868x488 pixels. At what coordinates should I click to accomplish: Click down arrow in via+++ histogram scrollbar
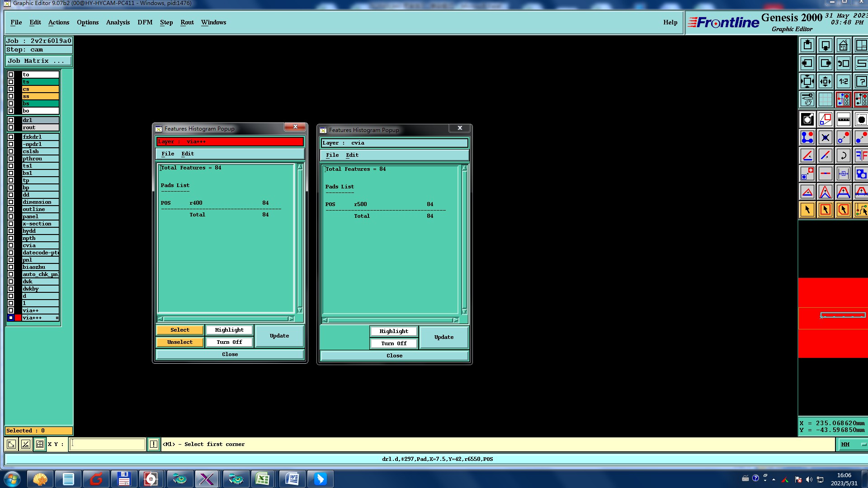299,310
